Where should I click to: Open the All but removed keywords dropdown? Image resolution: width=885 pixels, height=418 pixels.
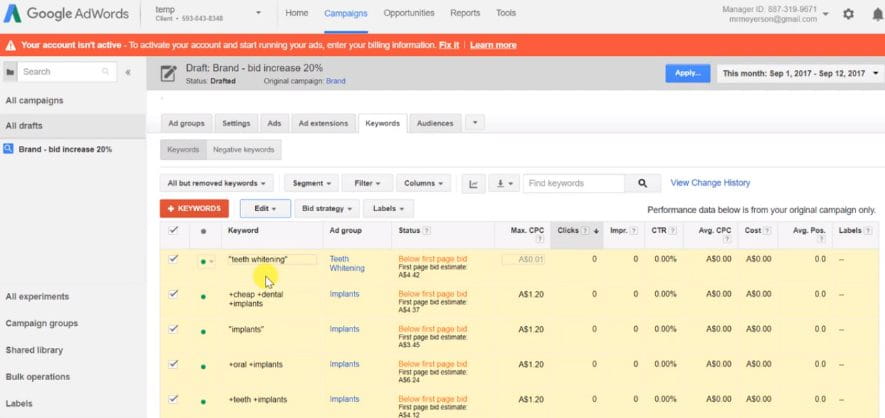(x=217, y=183)
